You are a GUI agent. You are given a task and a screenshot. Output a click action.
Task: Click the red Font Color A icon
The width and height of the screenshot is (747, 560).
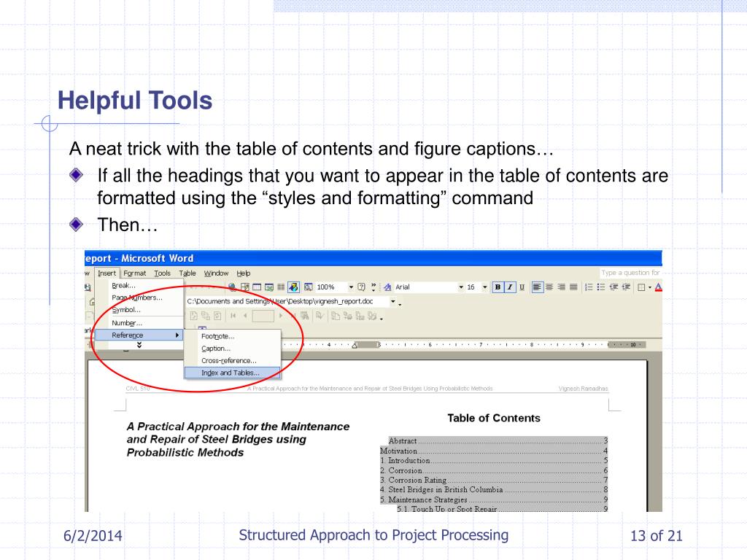click(x=659, y=287)
